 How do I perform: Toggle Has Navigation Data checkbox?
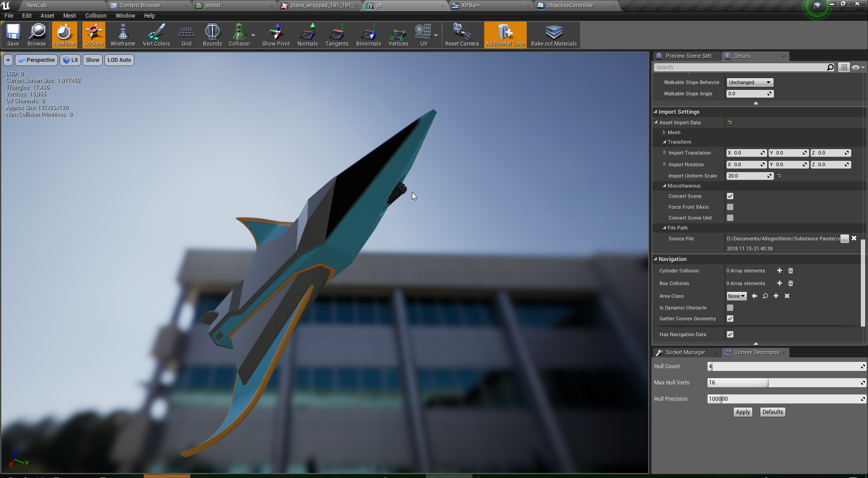click(x=730, y=334)
